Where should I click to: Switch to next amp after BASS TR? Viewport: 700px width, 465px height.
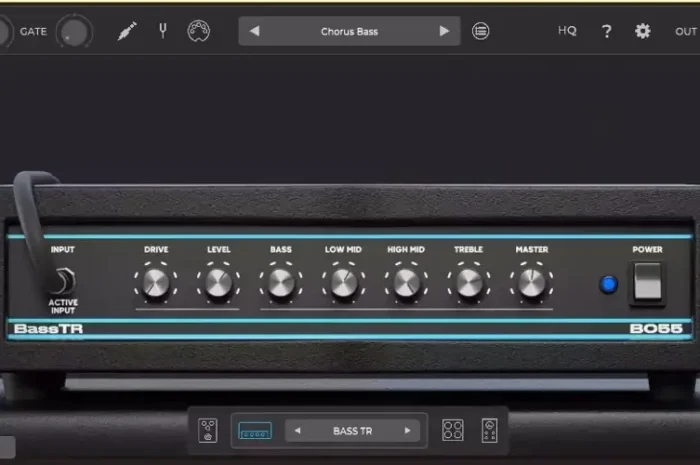(407, 431)
